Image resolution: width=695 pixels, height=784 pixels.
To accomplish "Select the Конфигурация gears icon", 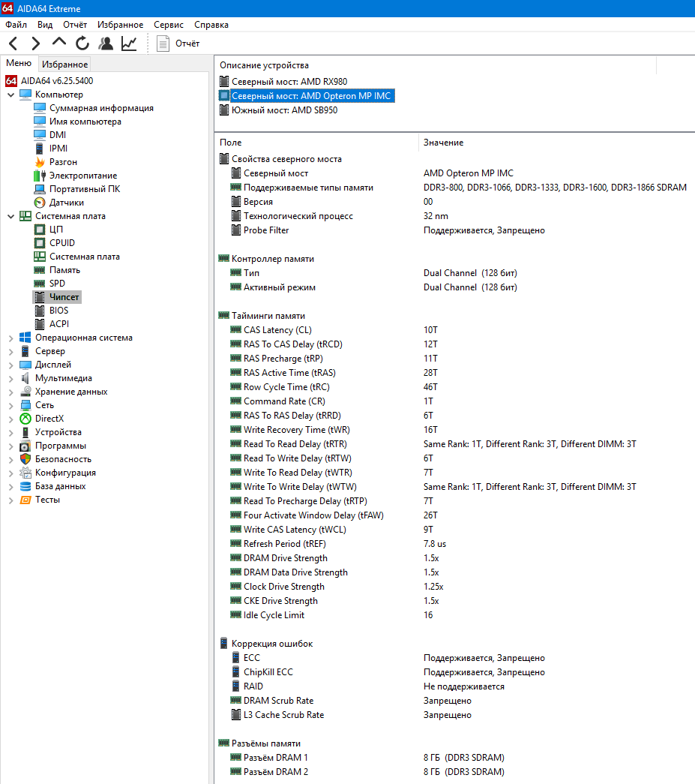I will pyautogui.click(x=25, y=473).
